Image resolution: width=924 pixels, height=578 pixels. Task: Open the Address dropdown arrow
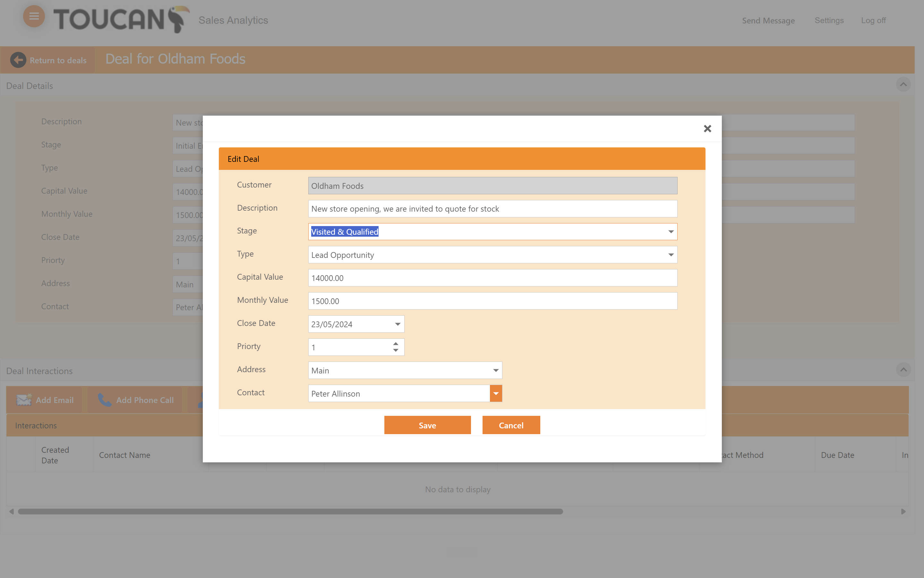[x=496, y=371]
